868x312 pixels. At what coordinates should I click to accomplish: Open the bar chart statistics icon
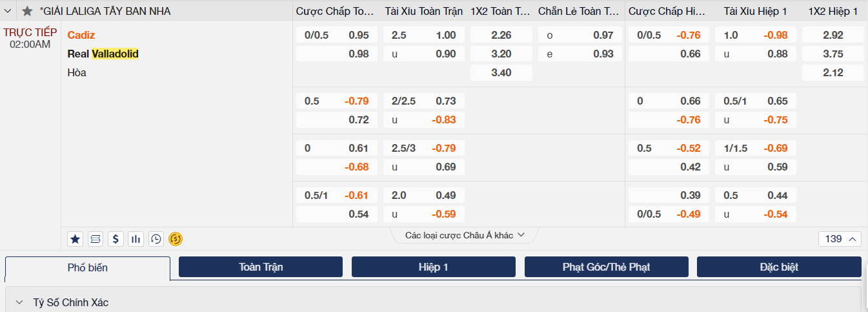coord(136,239)
